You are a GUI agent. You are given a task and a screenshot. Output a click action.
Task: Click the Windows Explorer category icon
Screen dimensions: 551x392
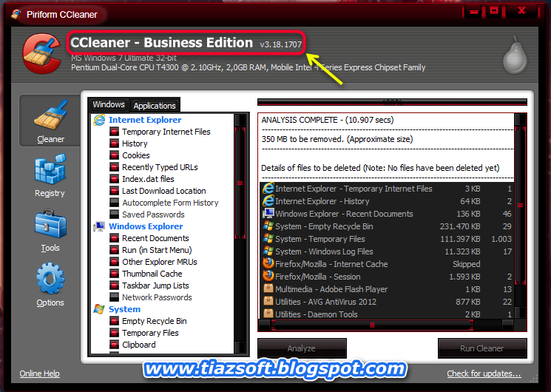[99, 226]
